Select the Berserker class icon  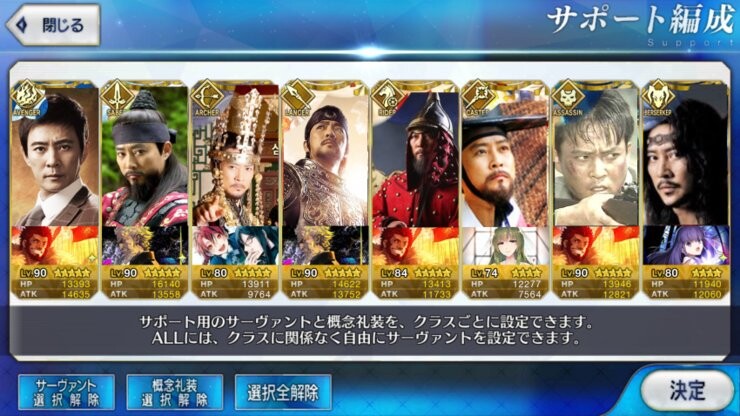657,98
